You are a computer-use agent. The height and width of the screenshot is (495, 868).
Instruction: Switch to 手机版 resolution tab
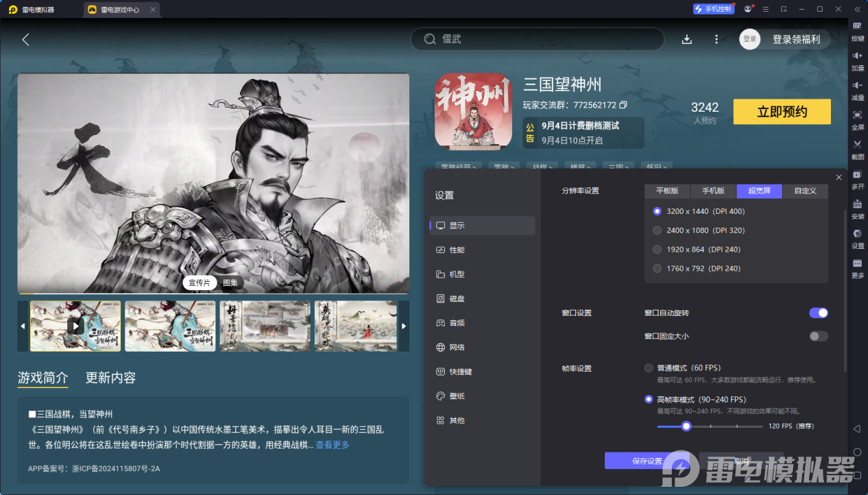pyautogui.click(x=713, y=191)
